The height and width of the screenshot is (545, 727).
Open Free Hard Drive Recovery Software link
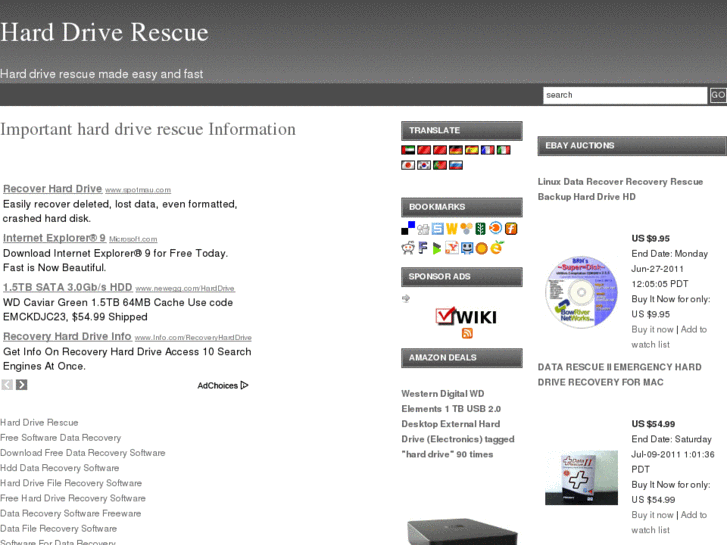pyautogui.click(x=73, y=498)
